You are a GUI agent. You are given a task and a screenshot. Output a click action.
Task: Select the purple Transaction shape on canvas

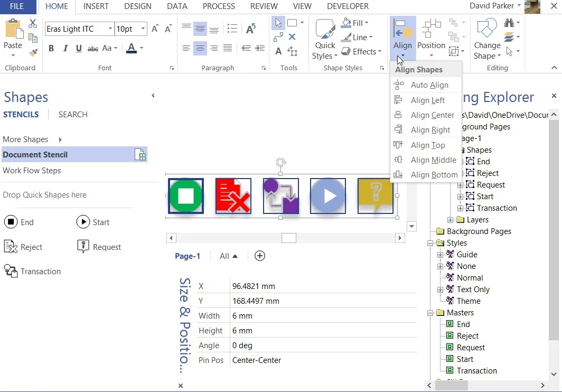pyautogui.click(x=280, y=196)
